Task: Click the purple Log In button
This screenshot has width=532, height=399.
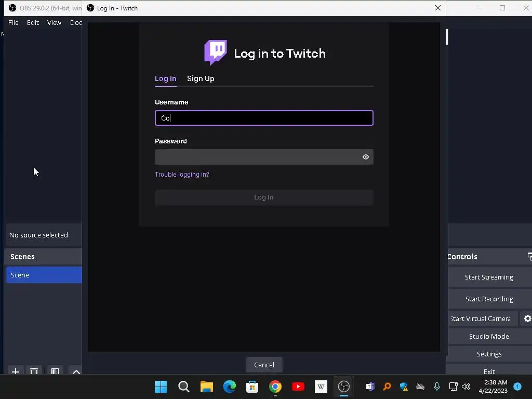Action: (264, 197)
